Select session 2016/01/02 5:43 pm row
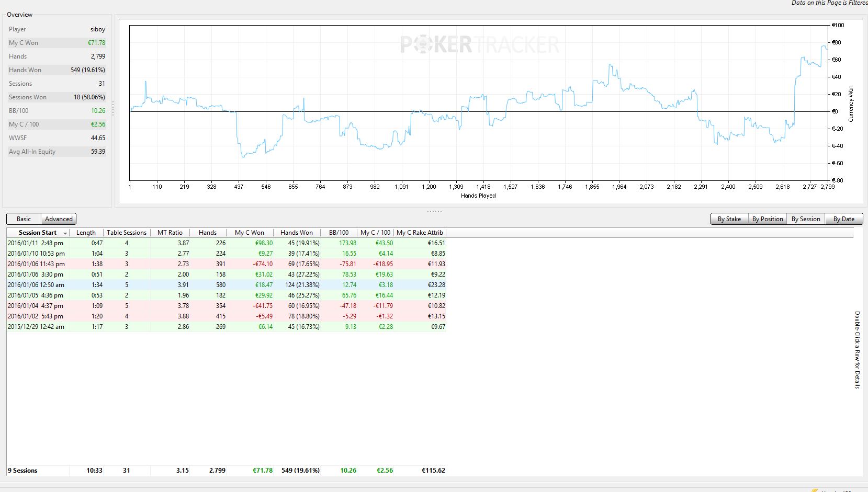 coord(226,316)
